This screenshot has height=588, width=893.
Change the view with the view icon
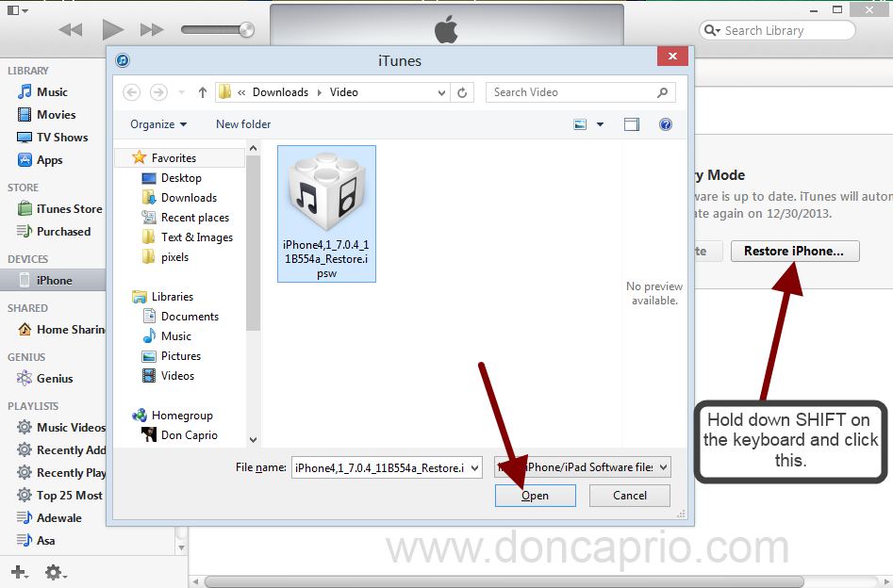(x=580, y=124)
